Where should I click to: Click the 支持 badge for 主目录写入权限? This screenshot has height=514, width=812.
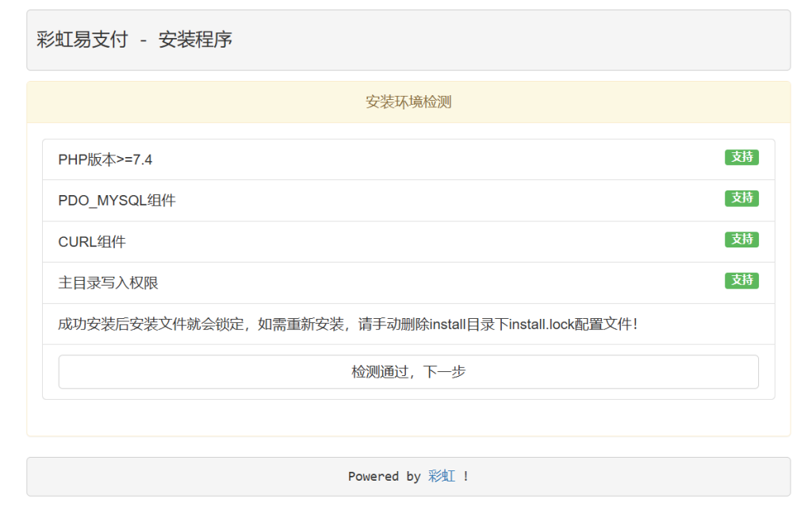click(741, 281)
